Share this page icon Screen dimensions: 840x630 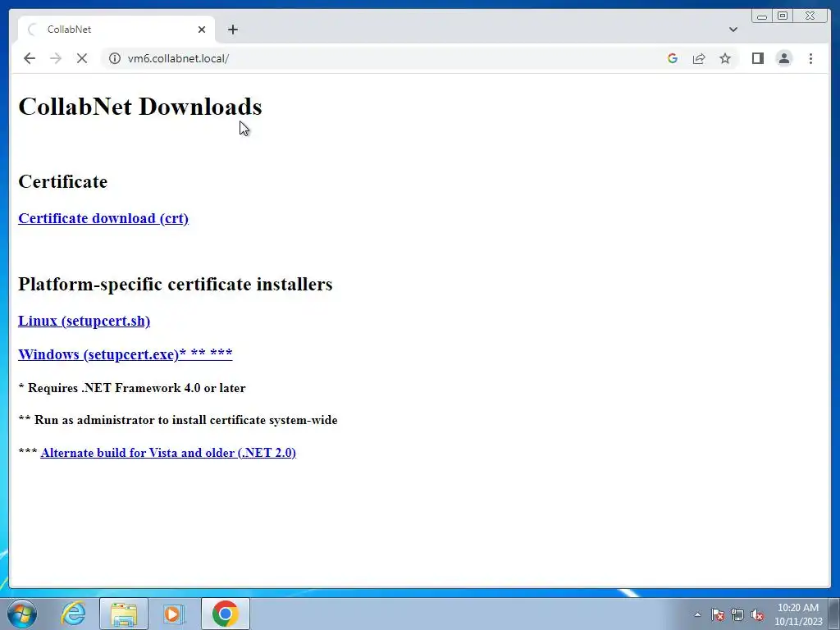click(x=699, y=58)
